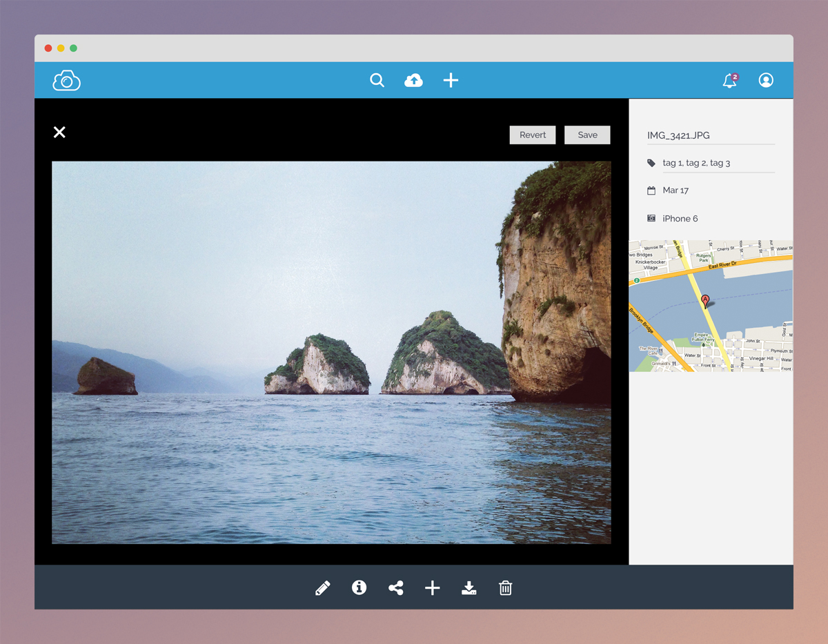Click the cloud upload icon
This screenshot has width=828, height=644.
click(413, 80)
